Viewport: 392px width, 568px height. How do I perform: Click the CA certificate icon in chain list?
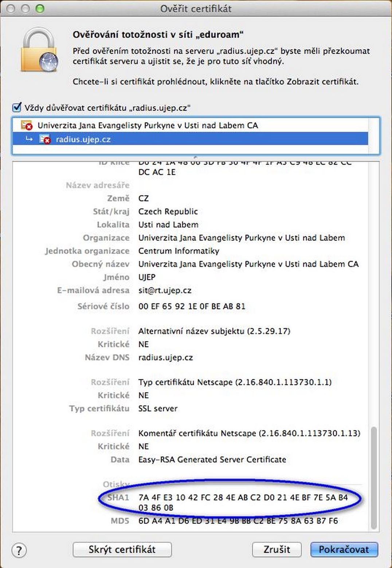(x=27, y=126)
